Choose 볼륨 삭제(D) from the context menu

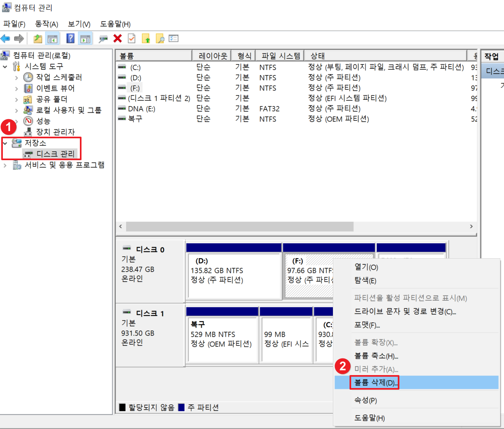(374, 382)
